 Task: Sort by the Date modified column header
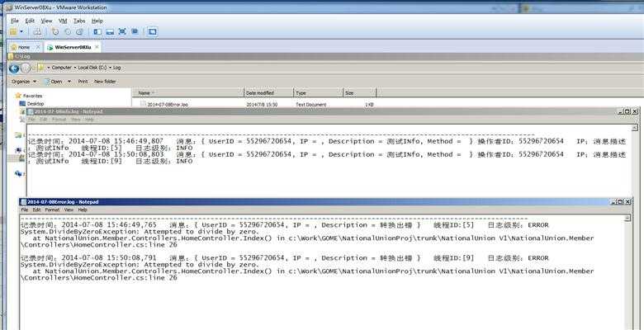pyautogui.click(x=269, y=93)
